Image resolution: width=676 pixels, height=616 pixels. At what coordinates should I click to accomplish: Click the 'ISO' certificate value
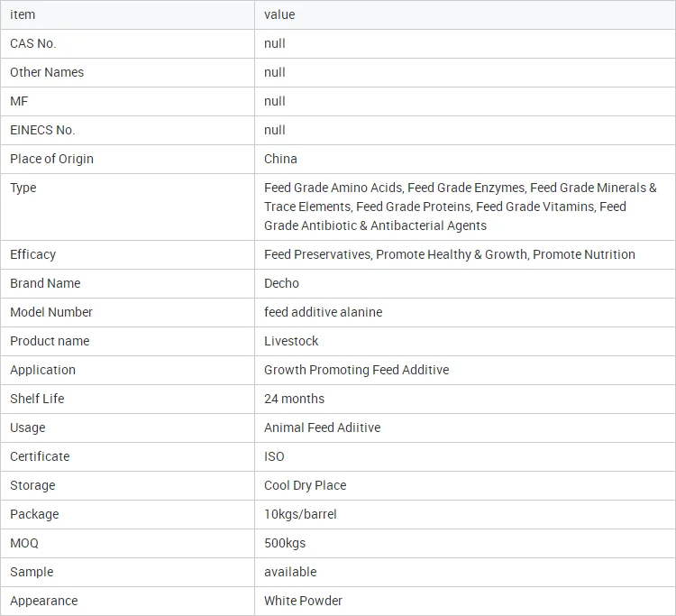point(274,457)
